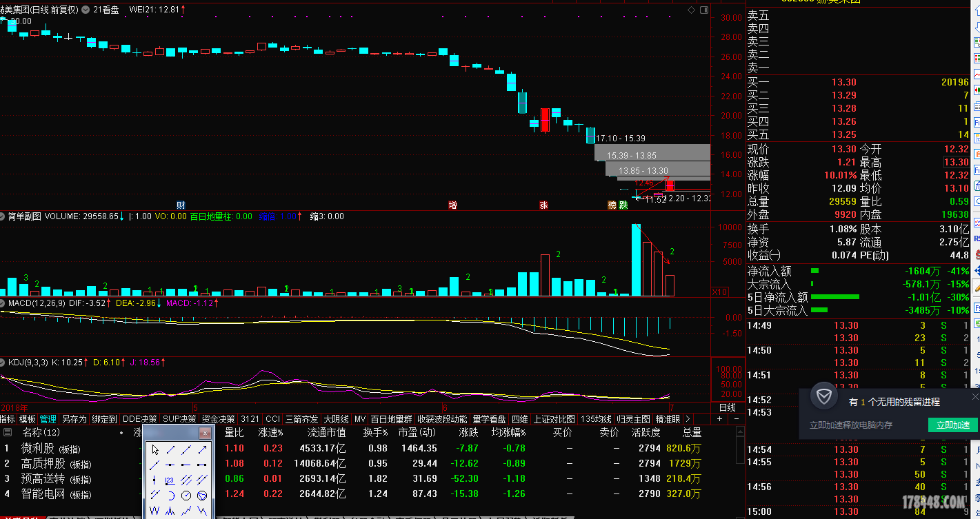Select the DDE决策 indicator tab
The height and width of the screenshot is (519, 980).
[x=140, y=418]
